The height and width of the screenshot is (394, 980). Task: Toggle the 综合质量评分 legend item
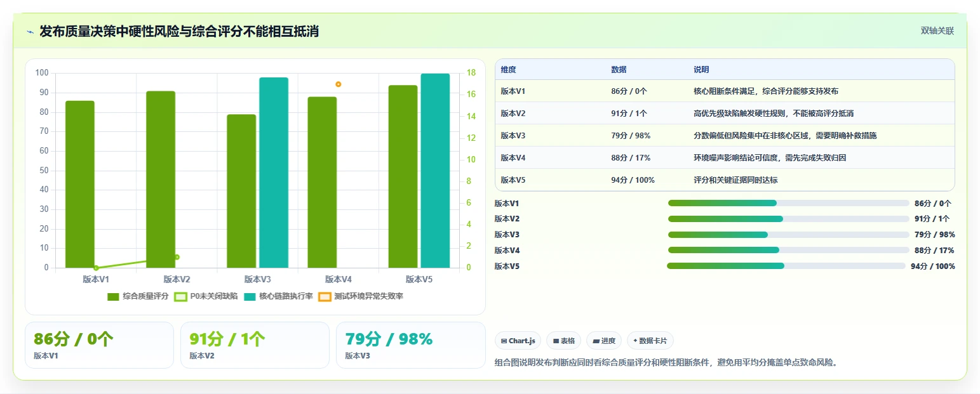138,296
